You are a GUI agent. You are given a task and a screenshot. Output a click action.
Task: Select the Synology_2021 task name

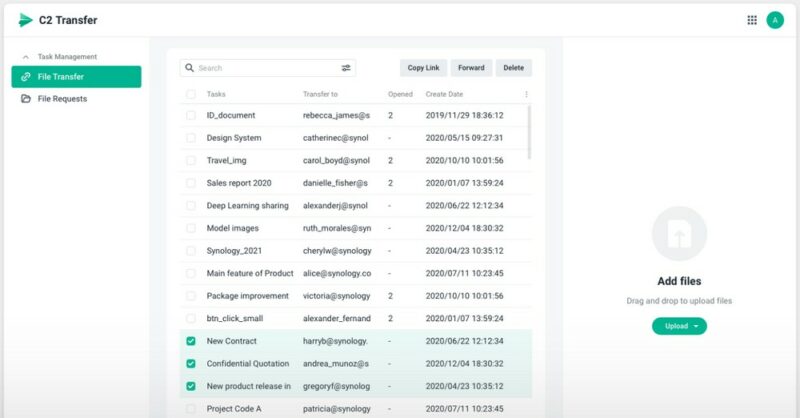(234, 251)
